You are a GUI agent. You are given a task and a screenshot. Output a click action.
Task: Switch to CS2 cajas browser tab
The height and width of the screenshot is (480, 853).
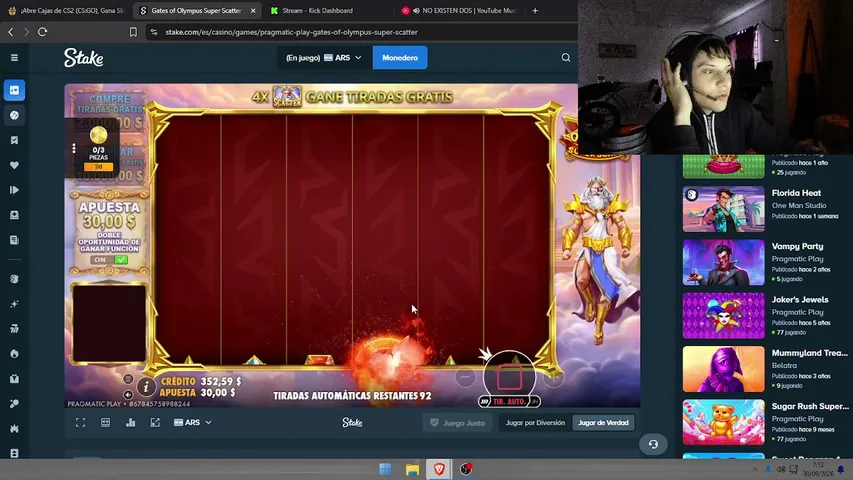[x=66, y=10]
